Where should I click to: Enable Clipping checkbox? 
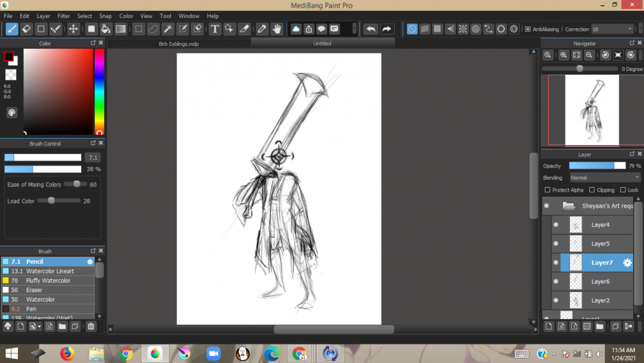coord(592,190)
